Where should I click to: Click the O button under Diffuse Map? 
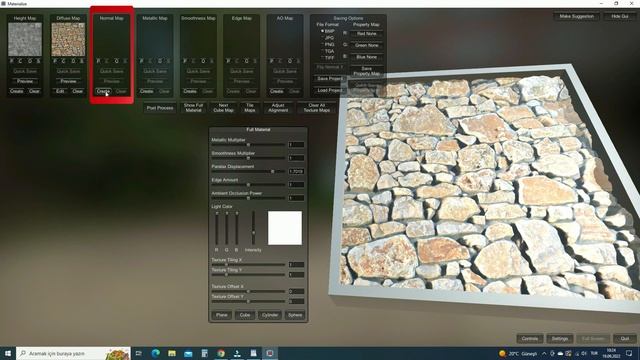(73, 61)
